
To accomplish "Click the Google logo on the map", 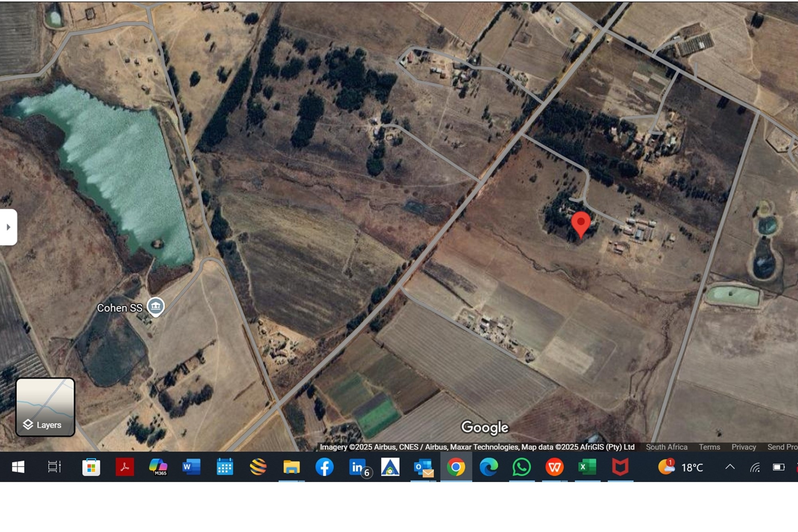I will tap(485, 427).
